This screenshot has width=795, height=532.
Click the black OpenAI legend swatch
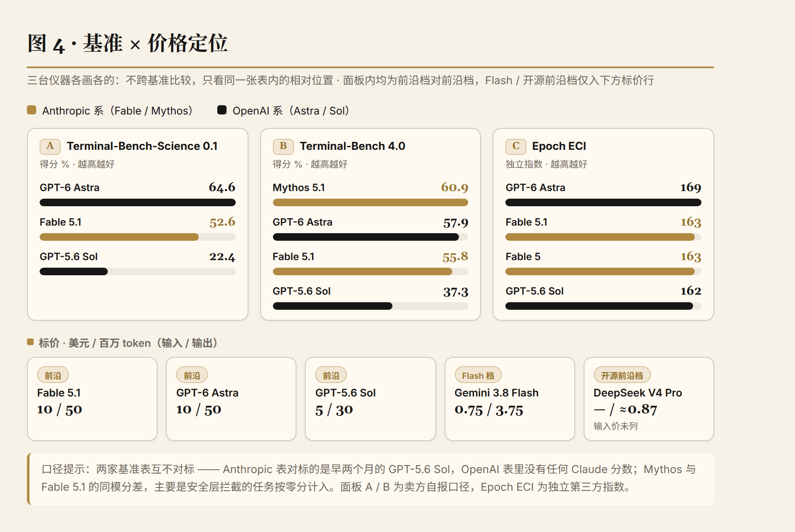222,110
